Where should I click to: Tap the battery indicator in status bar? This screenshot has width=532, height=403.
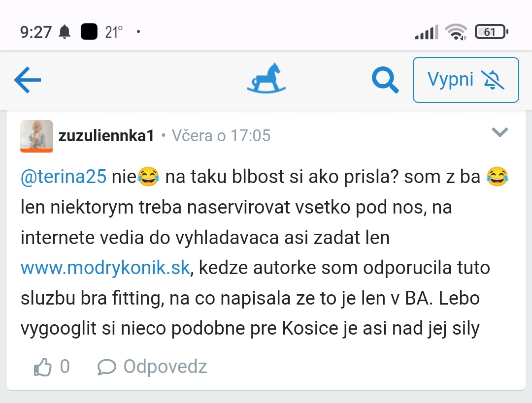[x=491, y=32]
